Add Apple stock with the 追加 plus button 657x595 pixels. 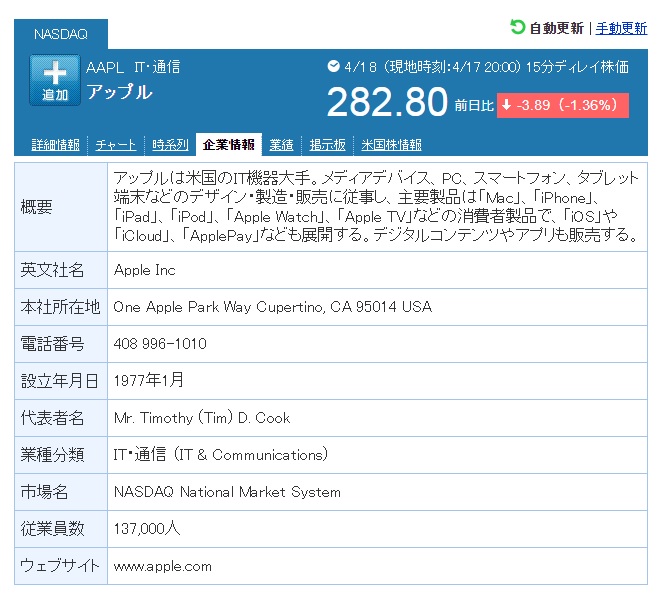pyautogui.click(x=55, y=80)
